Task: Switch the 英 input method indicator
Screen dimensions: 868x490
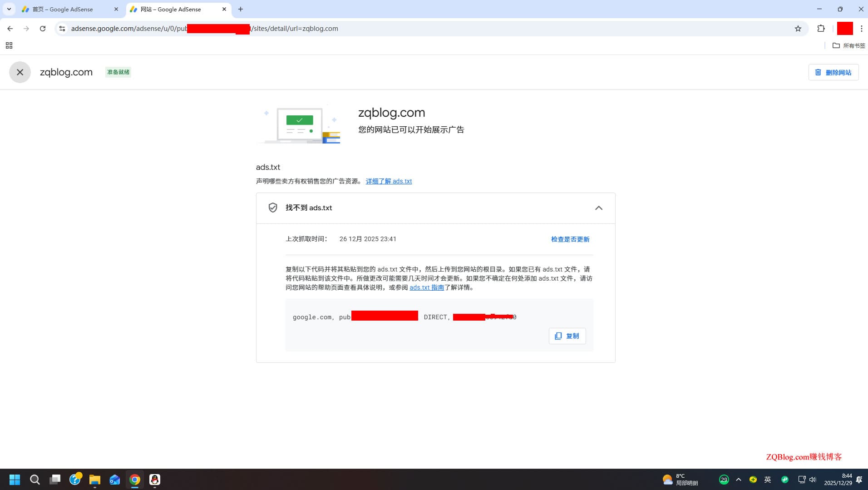Action: 768,480
